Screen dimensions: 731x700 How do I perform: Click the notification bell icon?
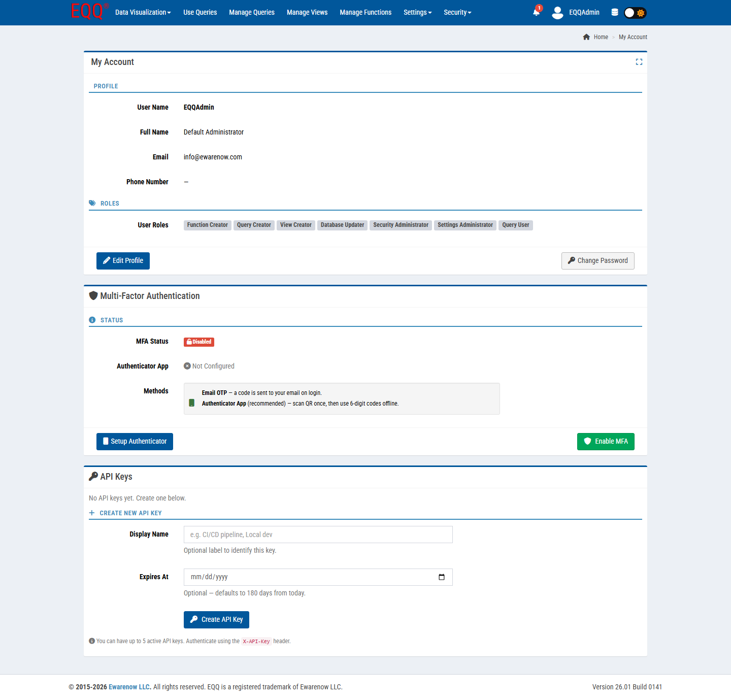(536, 12)
